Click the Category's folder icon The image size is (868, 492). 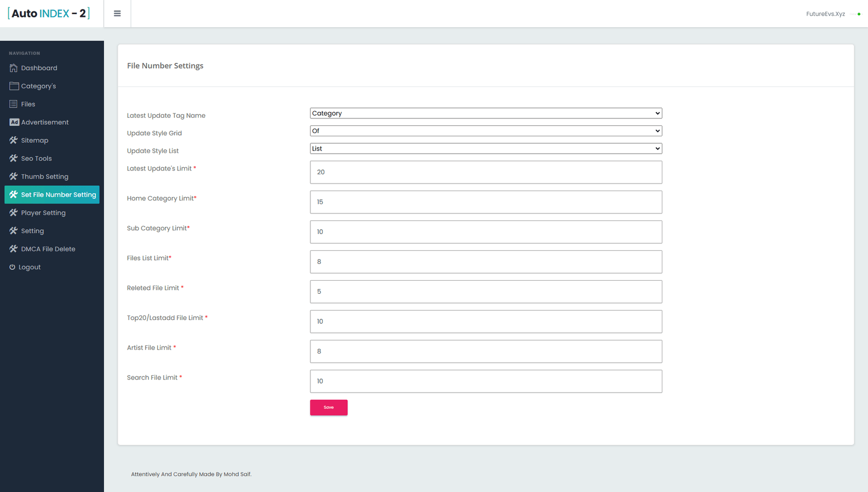(14, 86)
